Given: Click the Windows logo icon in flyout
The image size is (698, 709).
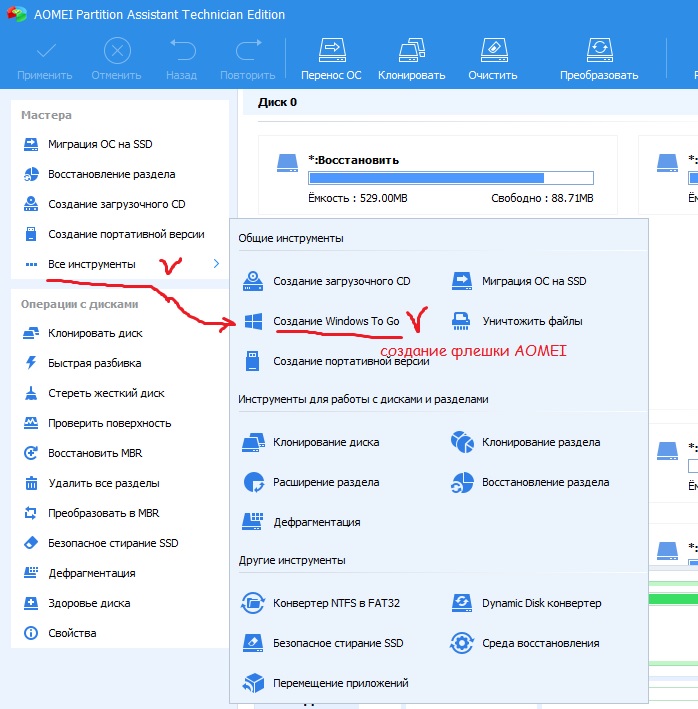Looking at the screenshot, I should point(253,321).
